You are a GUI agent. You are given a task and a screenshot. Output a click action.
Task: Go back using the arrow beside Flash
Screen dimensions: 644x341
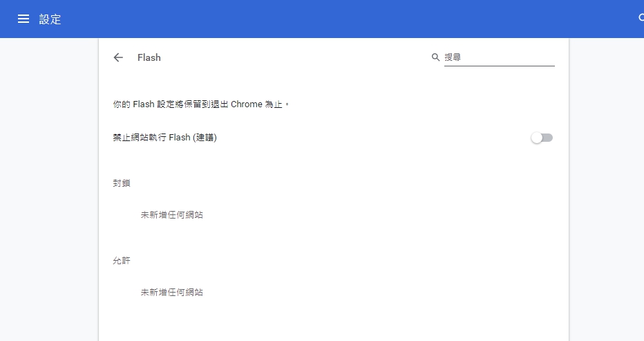point(118,57)
